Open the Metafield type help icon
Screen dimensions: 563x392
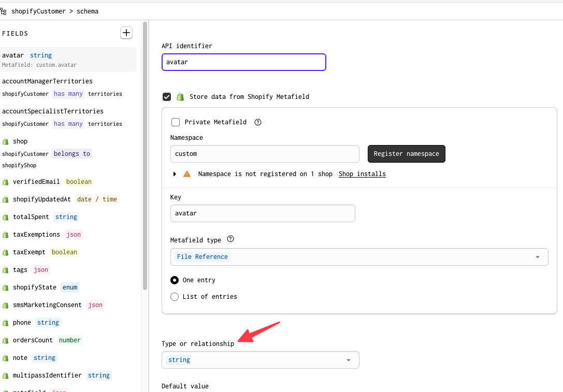click(230, 239)
